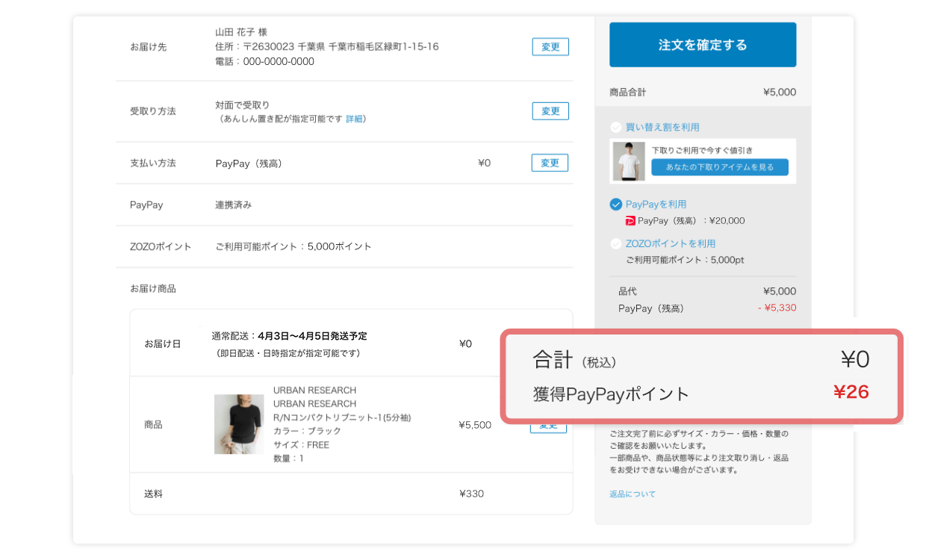Click the black knit product thumbnail
926x560 pixels.
[239, 424]
